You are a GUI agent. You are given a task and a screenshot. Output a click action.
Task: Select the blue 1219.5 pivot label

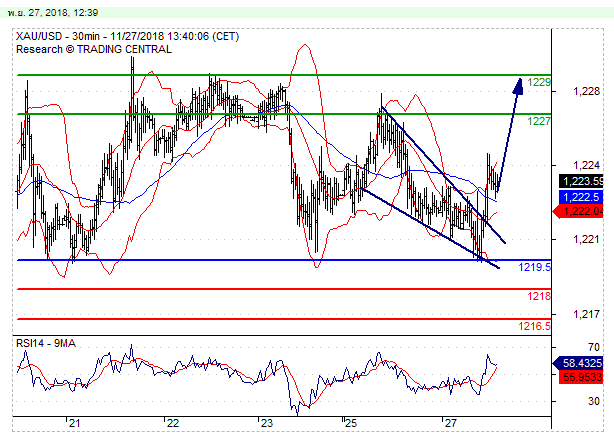[535, 267]
